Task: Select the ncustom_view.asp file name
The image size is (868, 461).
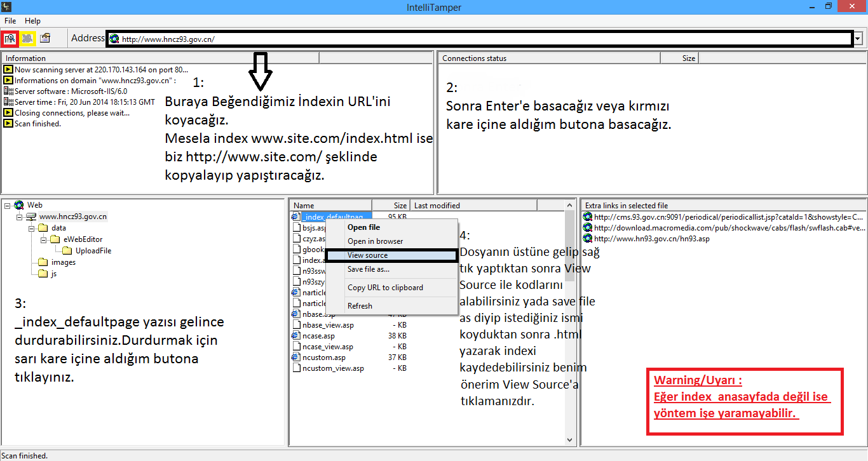Action: pos(333,368)
